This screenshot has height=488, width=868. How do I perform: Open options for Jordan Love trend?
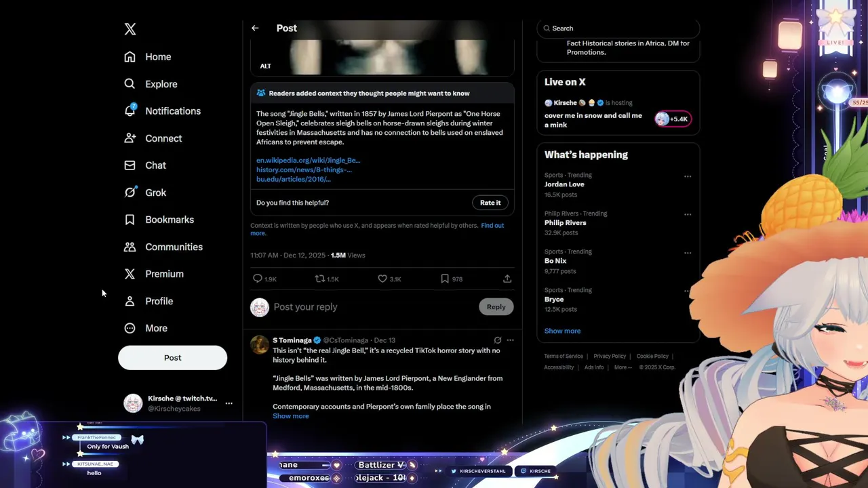coord(688,176)
